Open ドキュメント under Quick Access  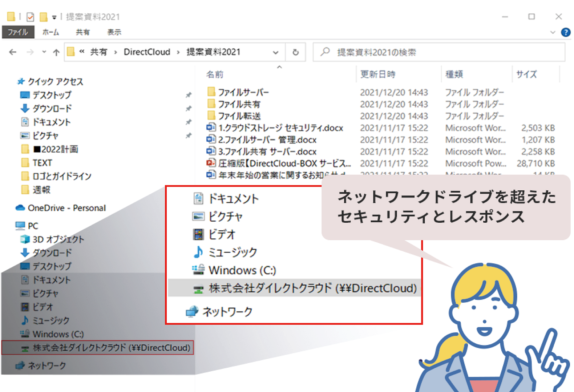click(x=51, y=122)
